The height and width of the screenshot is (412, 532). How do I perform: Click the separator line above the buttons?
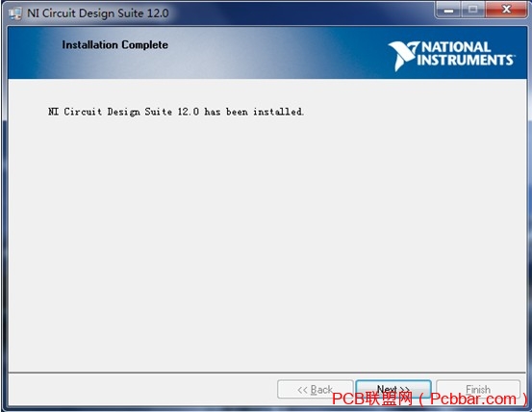pyautogui.click(x=267, y=373)
